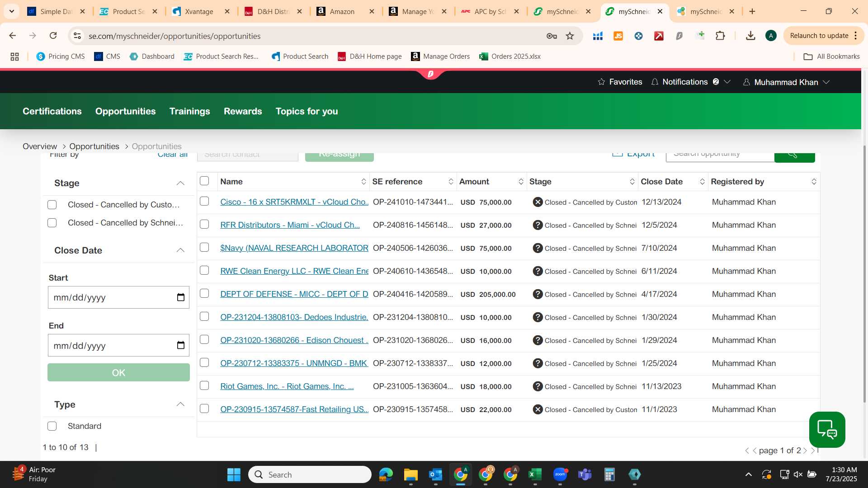Open the password key icon in address bar
This screenshot has height=488, width=868.
click(x=552, y=36)
